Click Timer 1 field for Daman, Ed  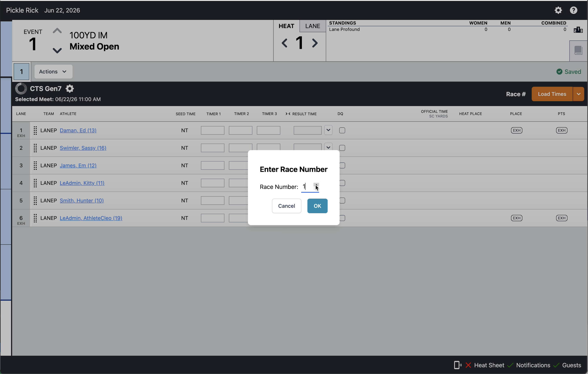pos(212,130)
